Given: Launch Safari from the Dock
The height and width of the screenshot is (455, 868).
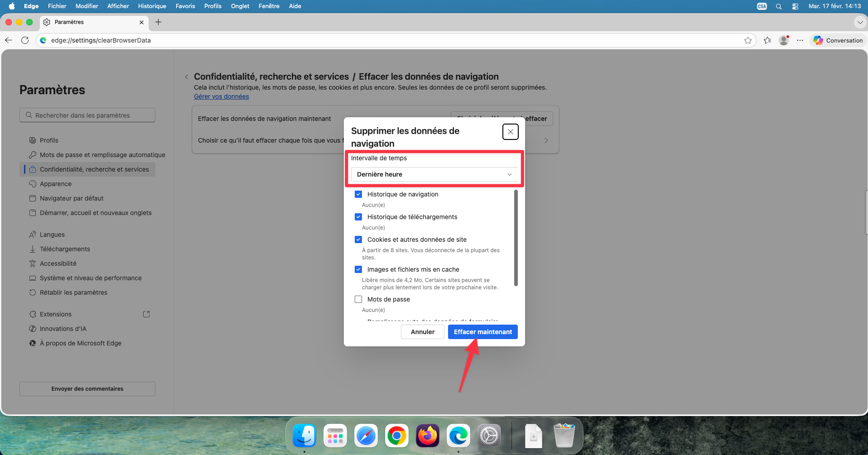Looking at the screenshot, I should (x=366, y=436).
